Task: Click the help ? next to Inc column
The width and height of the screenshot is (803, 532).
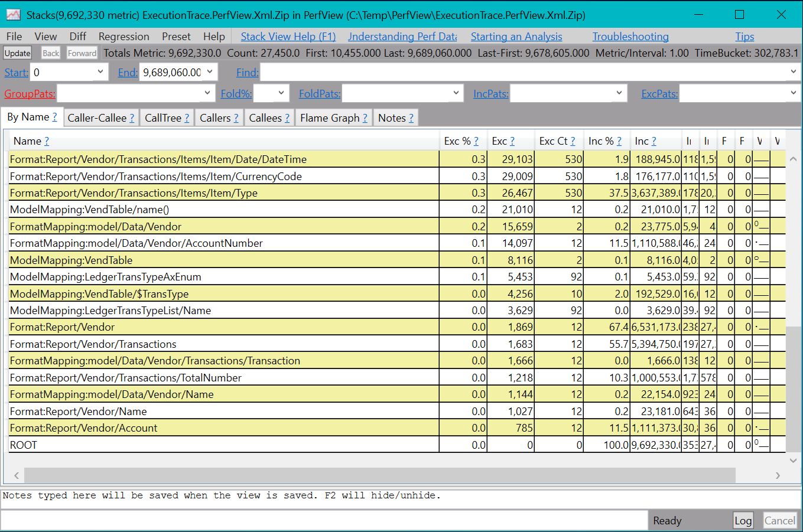Action: click(x=654, y=141)
